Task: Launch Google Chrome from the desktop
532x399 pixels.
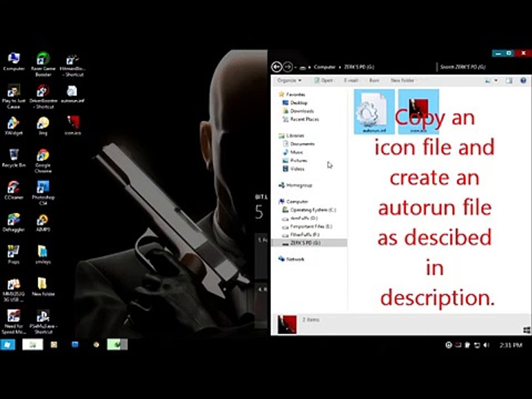Action: point(43,161)
